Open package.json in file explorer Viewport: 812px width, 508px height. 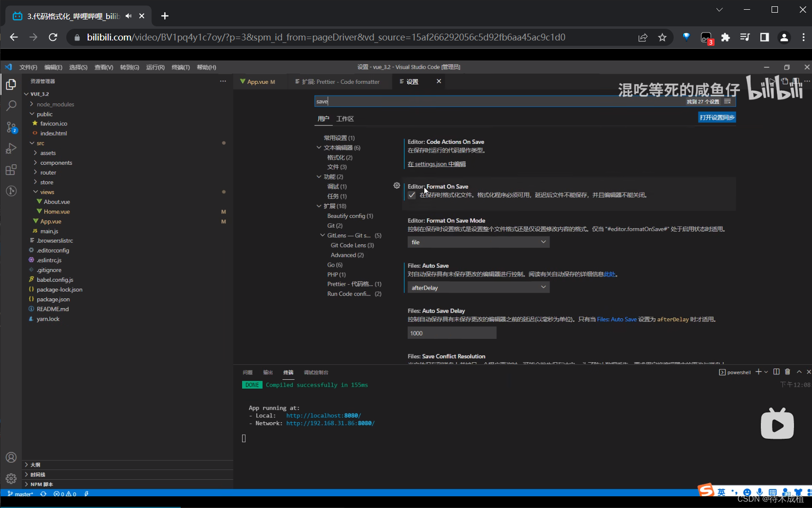click(x=53, y=299)
